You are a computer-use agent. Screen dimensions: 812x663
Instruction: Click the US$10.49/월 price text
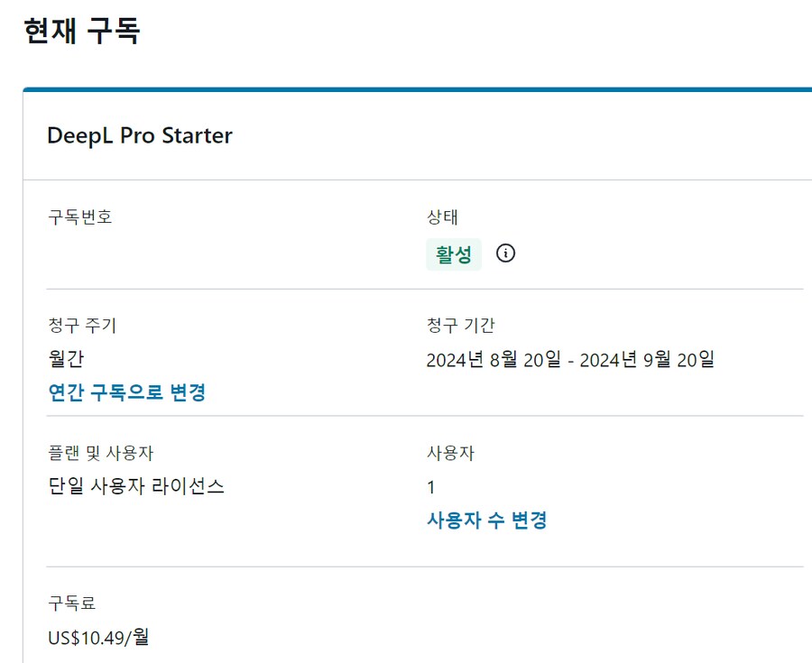(97, 637)
